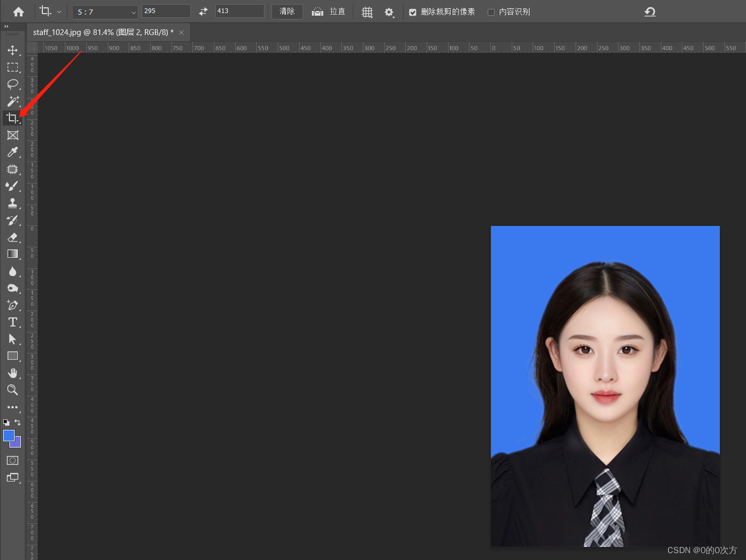Viewport: 746px width, 560px height.
Task: Open the three-dots edit toolbar menu
Action: (x=13, y=407)
